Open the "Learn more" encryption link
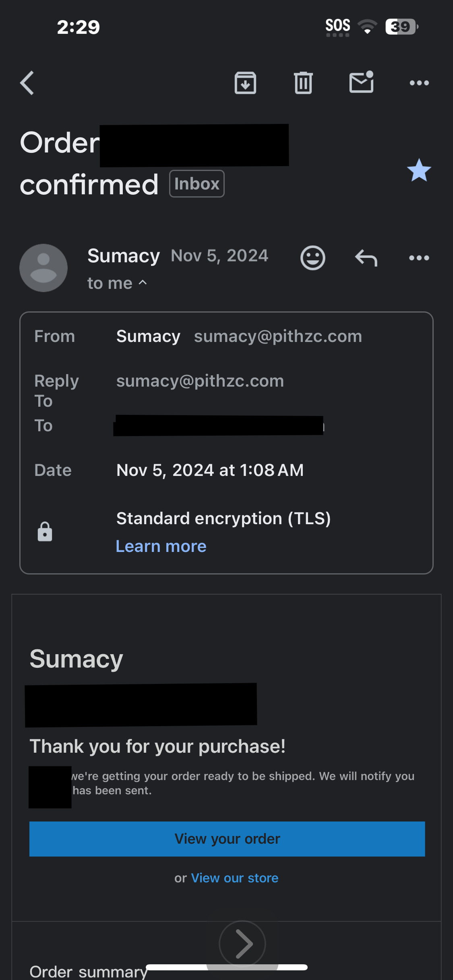The width and height of the screenshot is (453, 980). point(161,546)
